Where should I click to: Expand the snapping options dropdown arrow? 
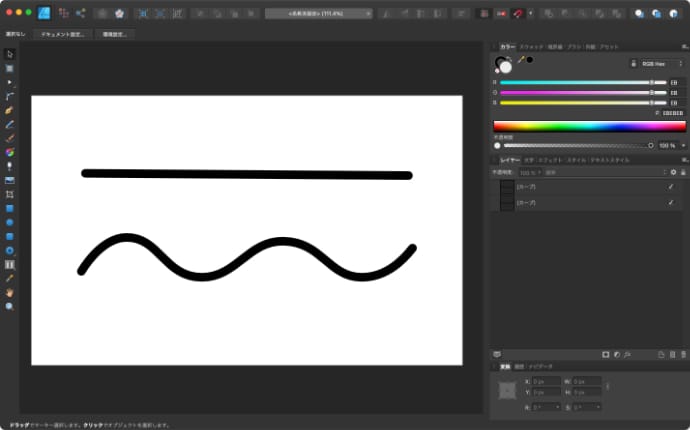[530, 14]
